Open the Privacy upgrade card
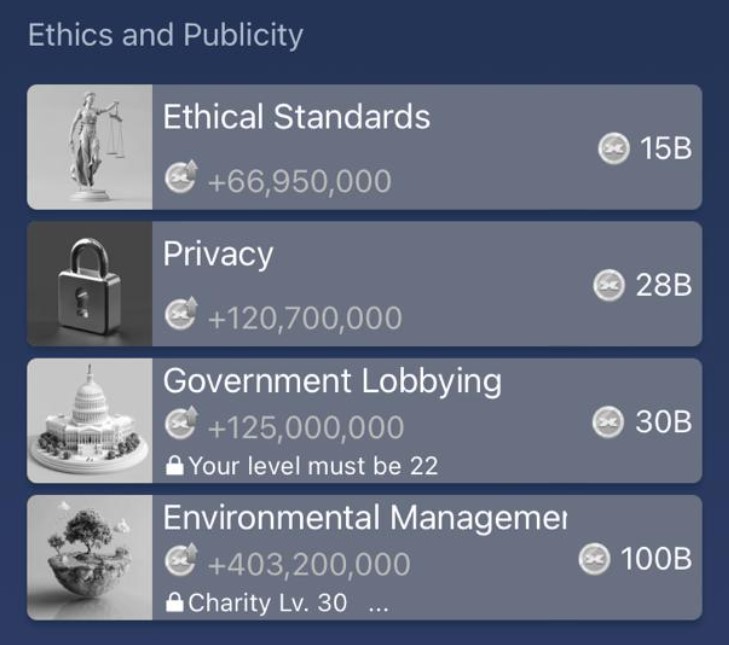This screenshot has width=729, height=645. (x=364, y=284)
